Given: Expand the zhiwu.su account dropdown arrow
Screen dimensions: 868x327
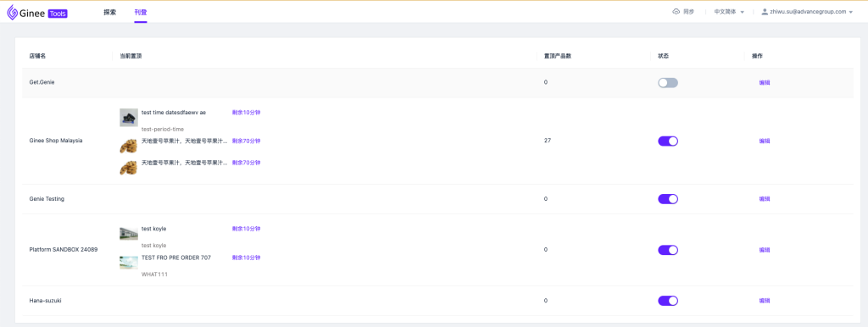Looking at the screenshot, I should coord(851,12).
